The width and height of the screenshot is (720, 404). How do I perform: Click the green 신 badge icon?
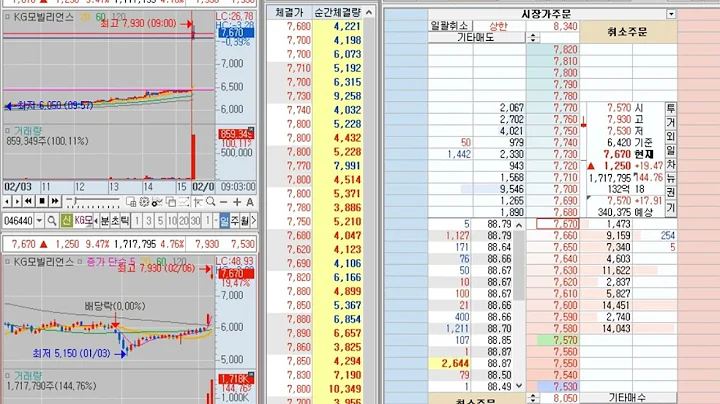(x=67, y=221)
